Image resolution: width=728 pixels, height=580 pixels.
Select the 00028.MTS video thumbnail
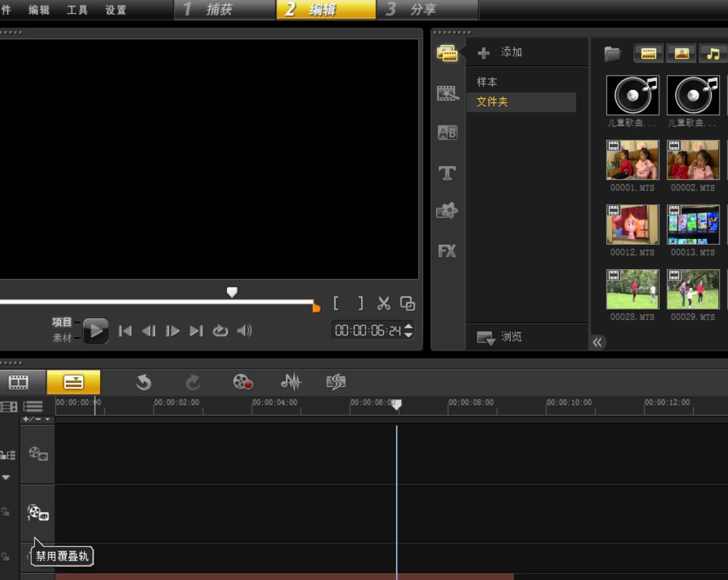point(633,289)
